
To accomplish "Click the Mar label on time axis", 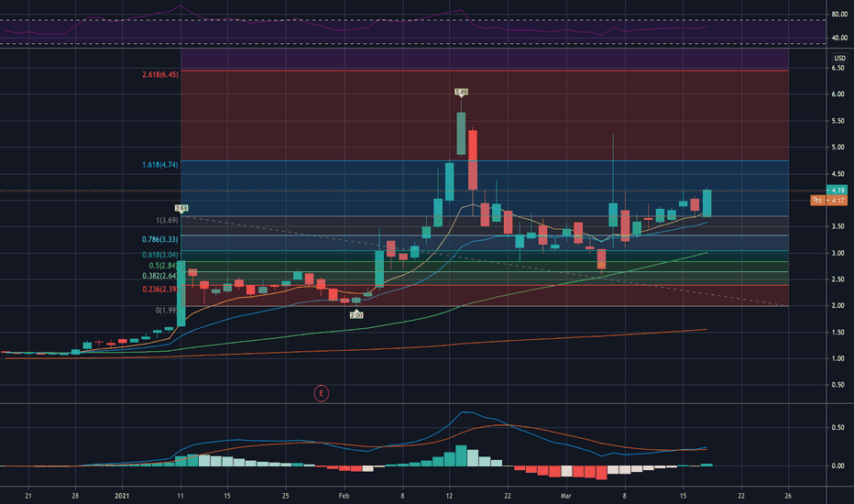I will coord(566,496).
